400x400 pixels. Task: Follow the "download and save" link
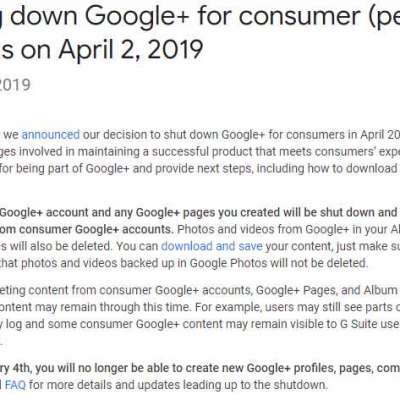(x=212, y=246)
